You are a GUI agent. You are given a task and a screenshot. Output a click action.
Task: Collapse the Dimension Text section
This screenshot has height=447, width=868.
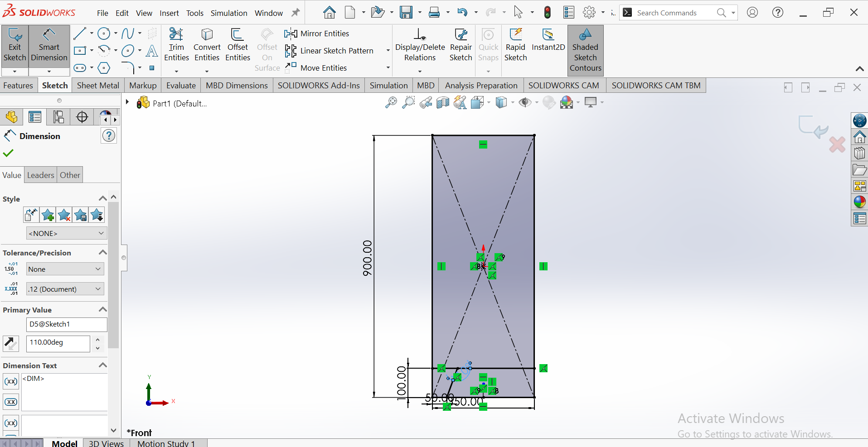tap(103, 365)
